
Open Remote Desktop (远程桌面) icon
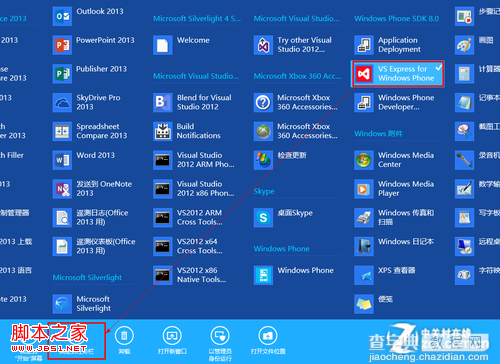(464, 246)
